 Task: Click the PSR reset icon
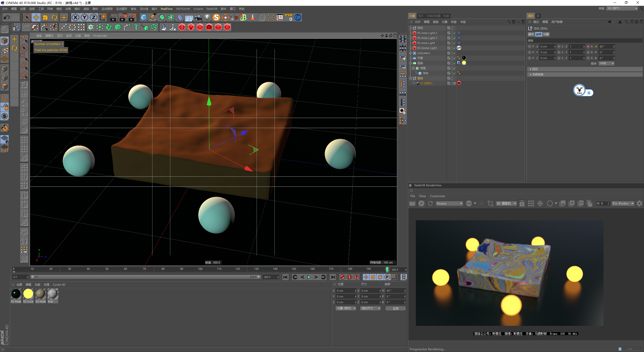point(289,17)
